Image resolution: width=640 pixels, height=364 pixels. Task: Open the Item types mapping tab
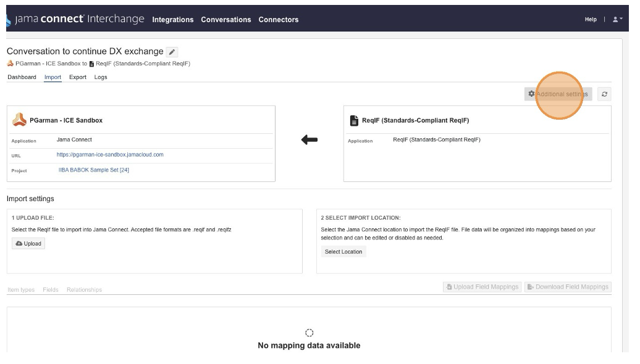point(21,290)
